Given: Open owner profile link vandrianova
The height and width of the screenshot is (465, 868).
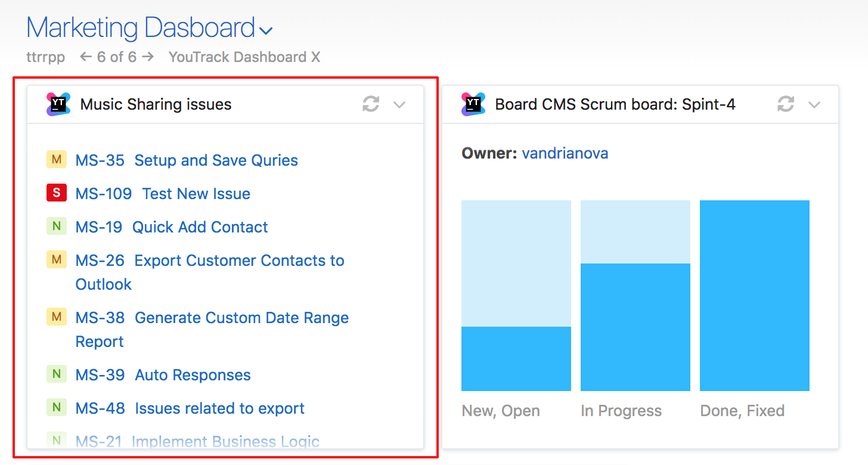Looking at the screenshot, I should (x=565, y=153).
